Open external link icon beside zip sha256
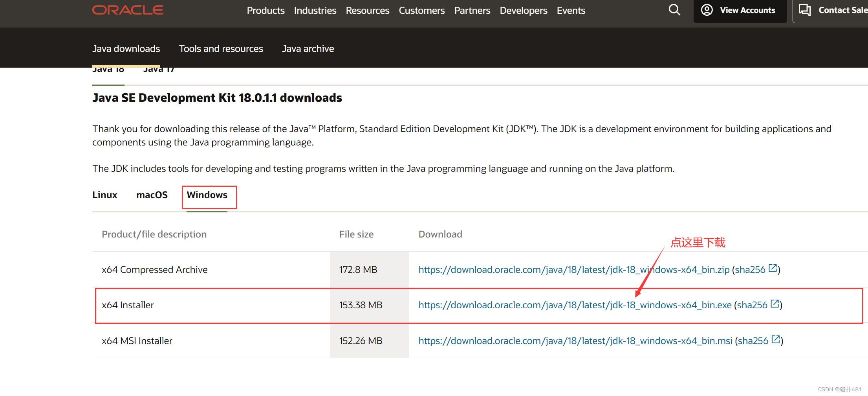The width and height of the screenshot is (868, 396). click(773, 269)
